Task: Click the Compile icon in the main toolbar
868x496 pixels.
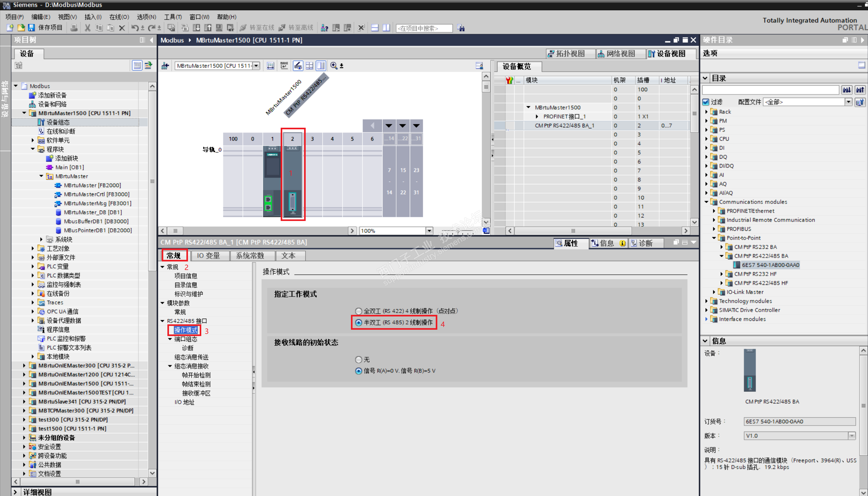Action: coord(185,28)
